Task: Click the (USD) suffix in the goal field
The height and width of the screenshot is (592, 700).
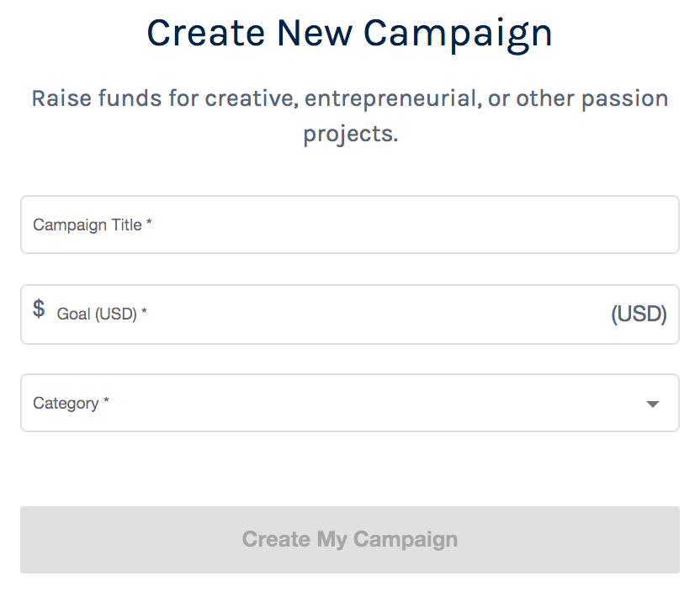Action: 639,314
